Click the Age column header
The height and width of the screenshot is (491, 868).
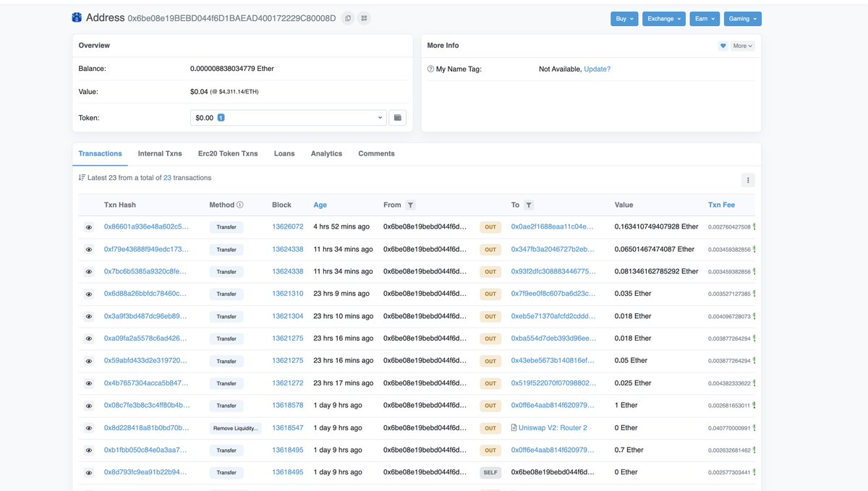[320, 205]
